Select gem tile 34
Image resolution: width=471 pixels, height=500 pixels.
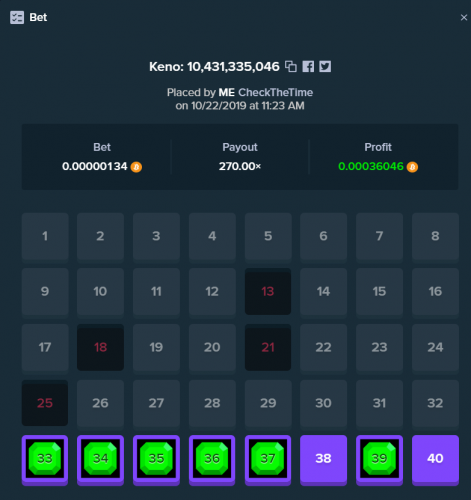(x=100, y=460)
